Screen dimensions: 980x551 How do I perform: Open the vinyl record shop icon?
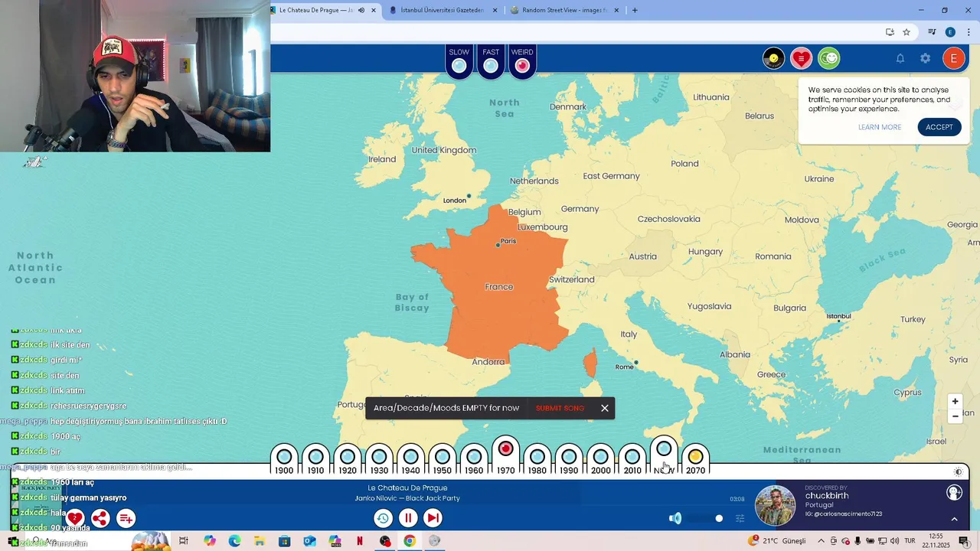pos(773,58)
